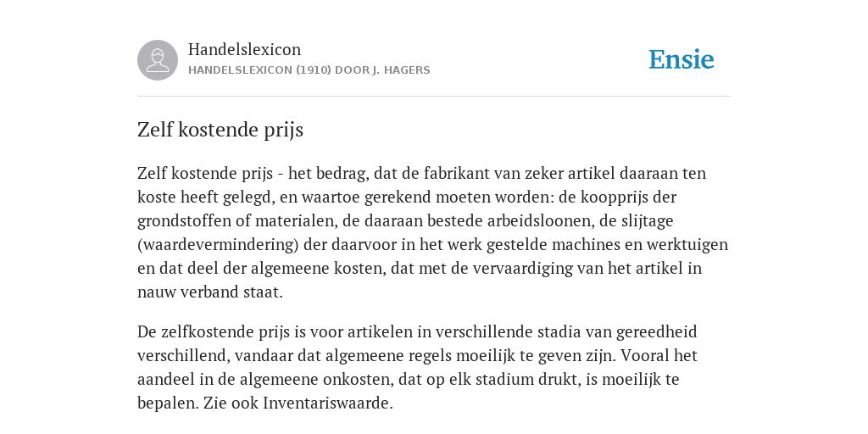Click the subtitle Handelslexicon (1910) door J. Hagers
This screenshot has width=868, height=434.
pyautogui.click(x=309, y=70)
